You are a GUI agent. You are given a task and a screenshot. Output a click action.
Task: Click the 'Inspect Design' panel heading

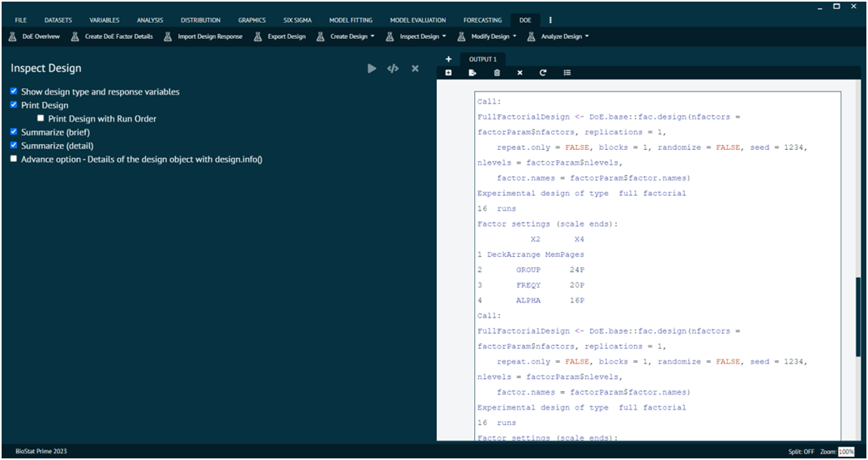coord(46,69)
